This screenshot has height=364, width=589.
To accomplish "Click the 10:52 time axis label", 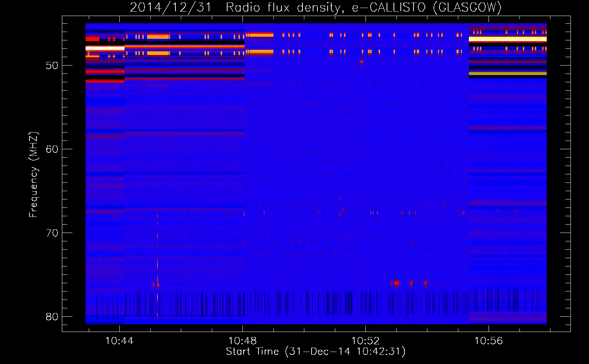I will coord(365,341).
